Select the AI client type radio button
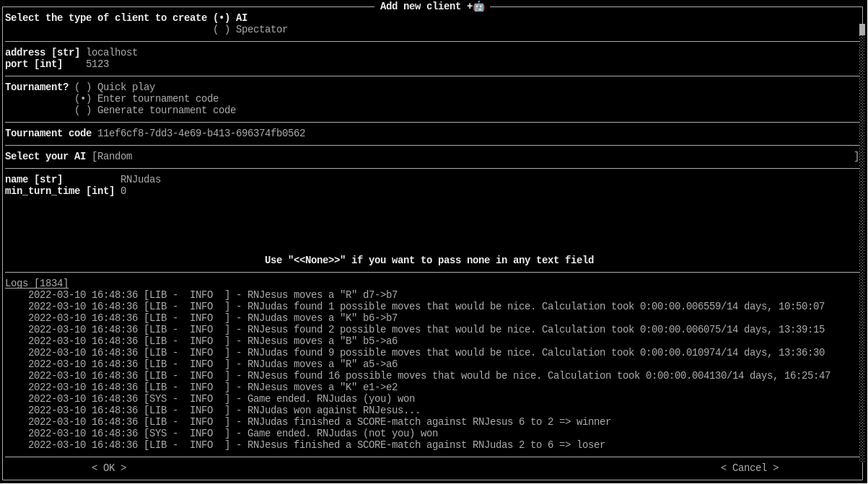Viewport: 868px width, 484px height. point(230,18)
